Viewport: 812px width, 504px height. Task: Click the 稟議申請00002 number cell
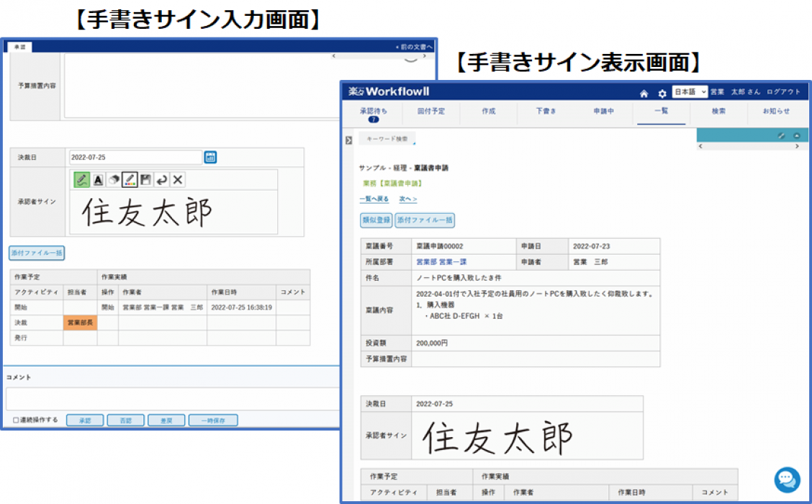464,246
